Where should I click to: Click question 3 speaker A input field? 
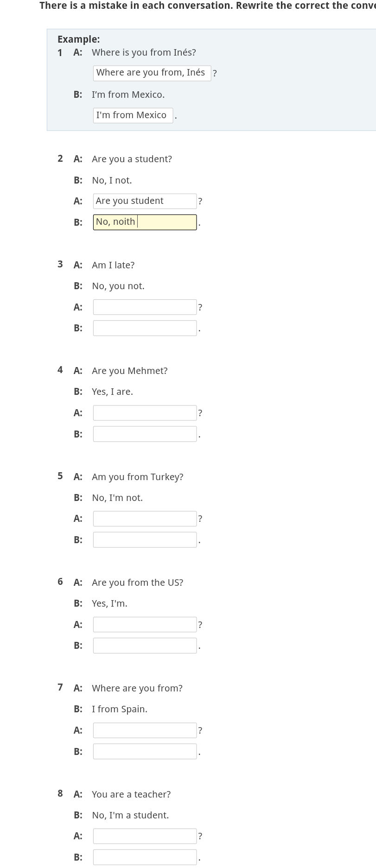tap(145, 307)
